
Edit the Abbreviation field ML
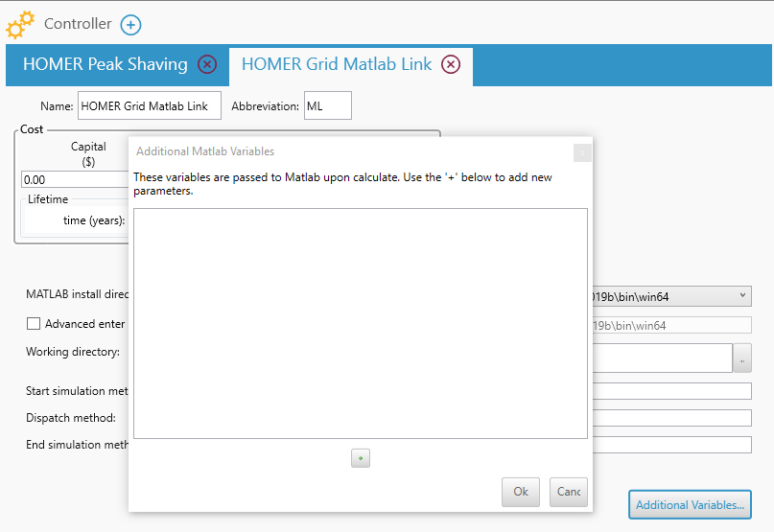(328, 105)
